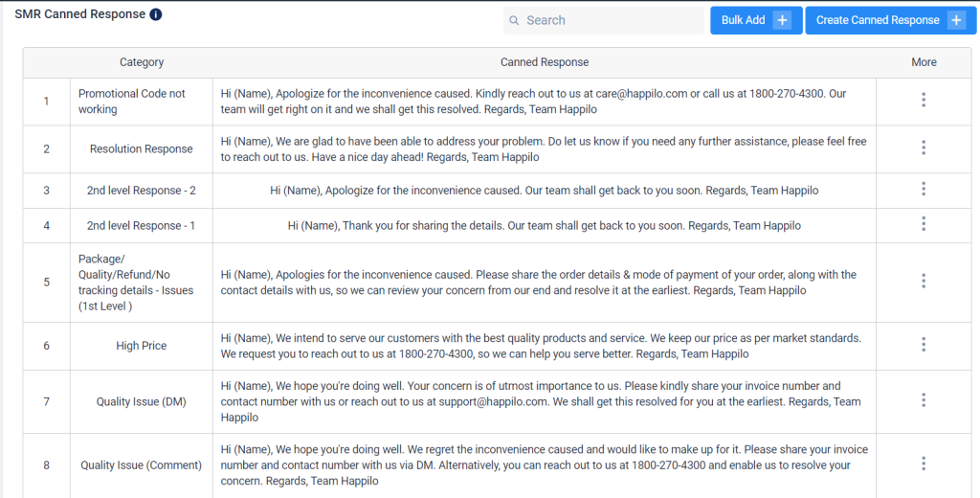Click the plus icon on Create Canned Response
The width and height of the screenshot is (980, 498).
tap(956, 20)
